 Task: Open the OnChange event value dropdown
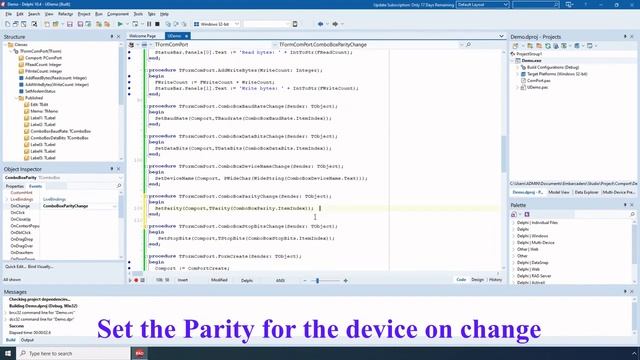tap(114, 206)
